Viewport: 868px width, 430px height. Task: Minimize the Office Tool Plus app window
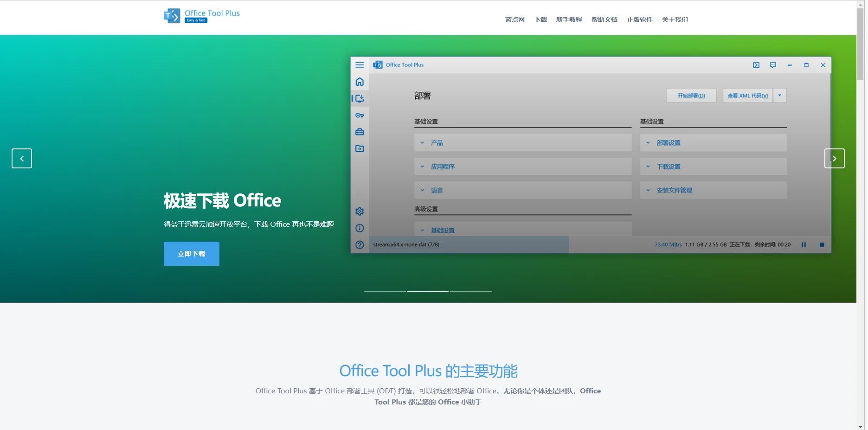point(790,65)
